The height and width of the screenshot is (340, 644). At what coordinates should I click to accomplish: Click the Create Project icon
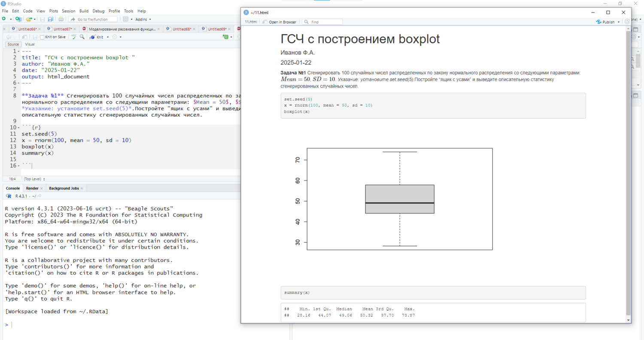18,19
